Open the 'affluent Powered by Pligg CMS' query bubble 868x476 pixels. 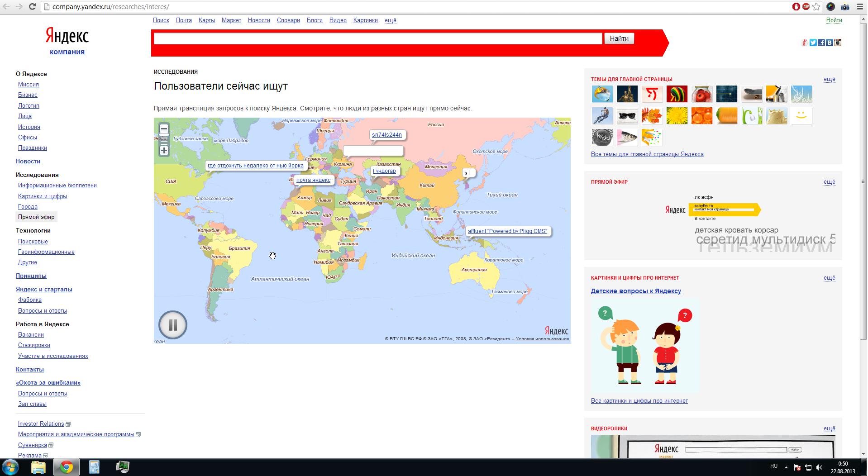[507, 231]
